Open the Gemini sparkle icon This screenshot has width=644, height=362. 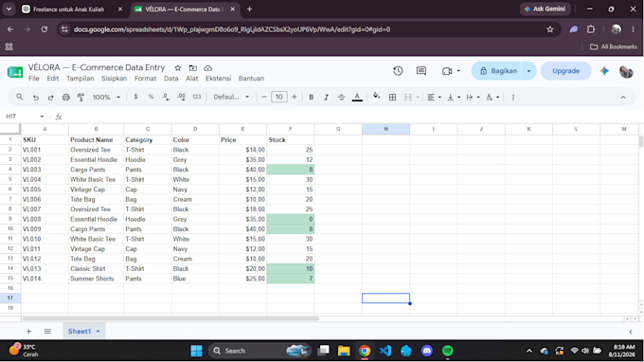tap(604, 71)
